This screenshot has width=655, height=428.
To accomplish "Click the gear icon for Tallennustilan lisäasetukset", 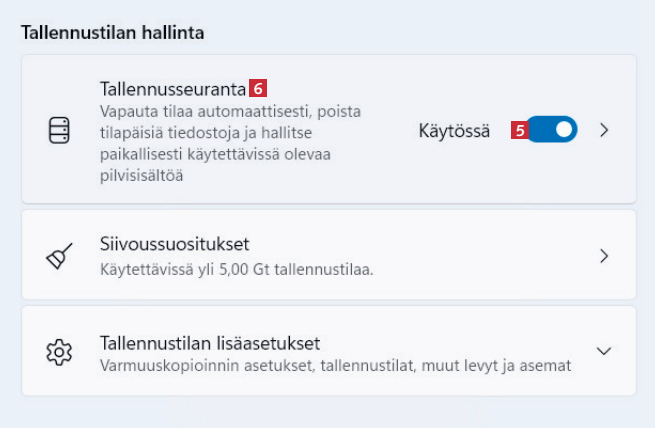I will [60, 352].
